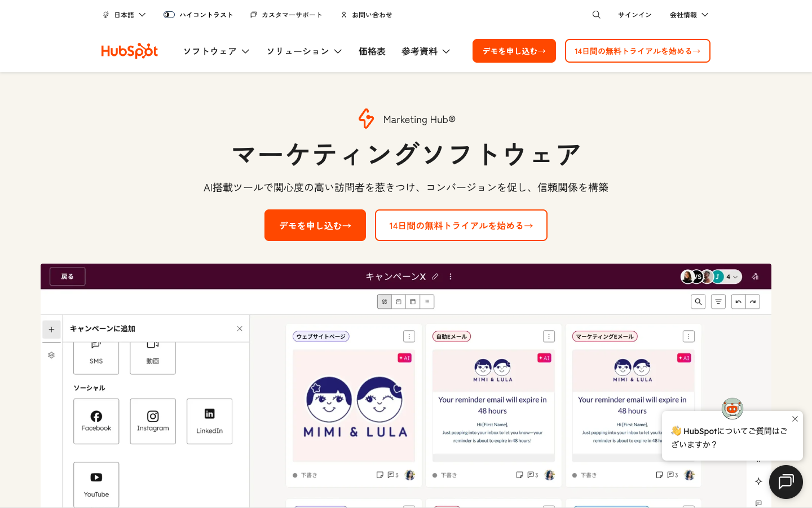Click the サインイン link
The height and width of the screenshot is (508, 812).
(x=634, y=15)
